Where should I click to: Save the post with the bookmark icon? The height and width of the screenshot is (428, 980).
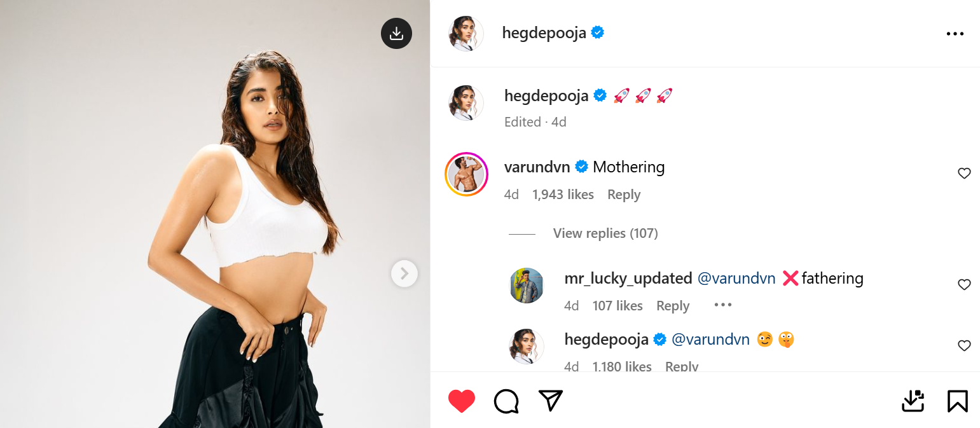click(957, 401)
